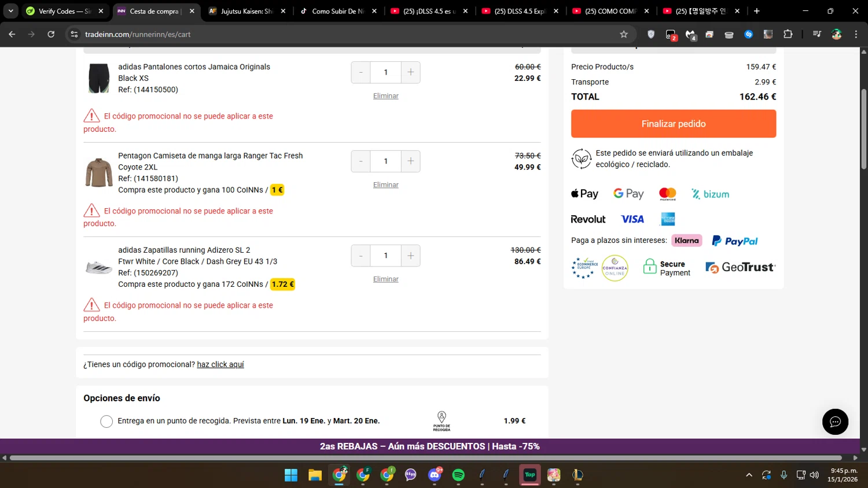Click the PayPal logo
Image resolution: width=868 pixels, height=488 pixels.
(x=734, y=241)
